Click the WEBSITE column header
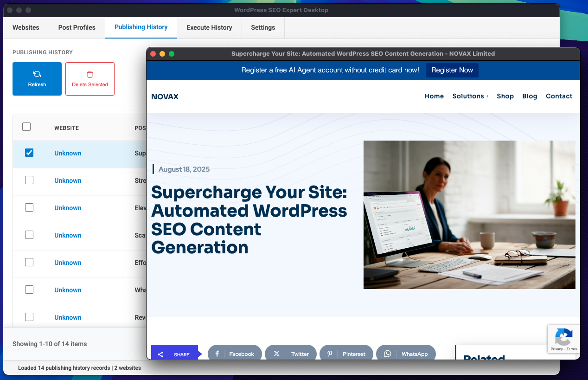 click(66, 128)
